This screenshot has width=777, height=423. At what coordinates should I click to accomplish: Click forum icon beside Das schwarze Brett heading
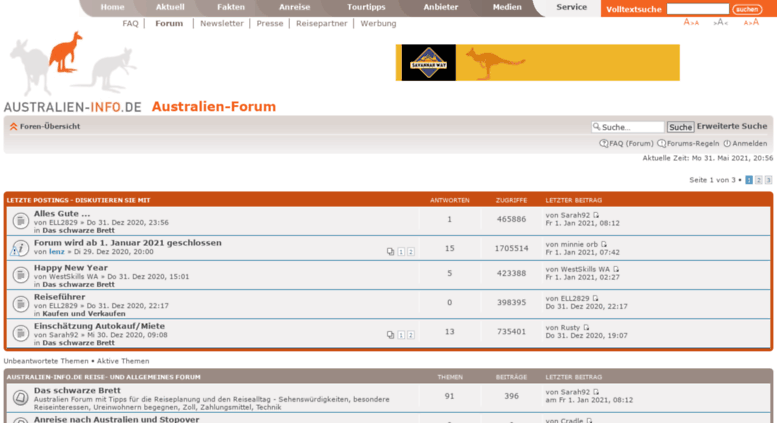pyautogui.click(x=20, y=398)
